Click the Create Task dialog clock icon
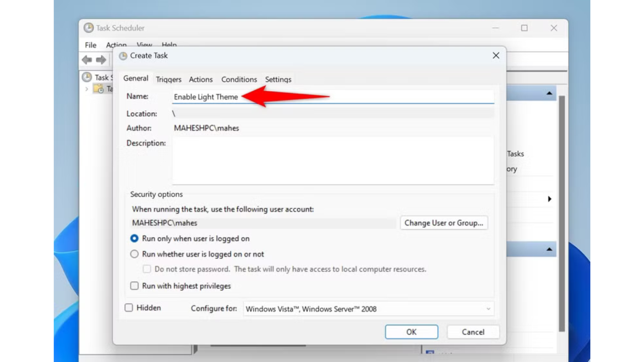This screenshot has height=362, width=644. [123, 55]
